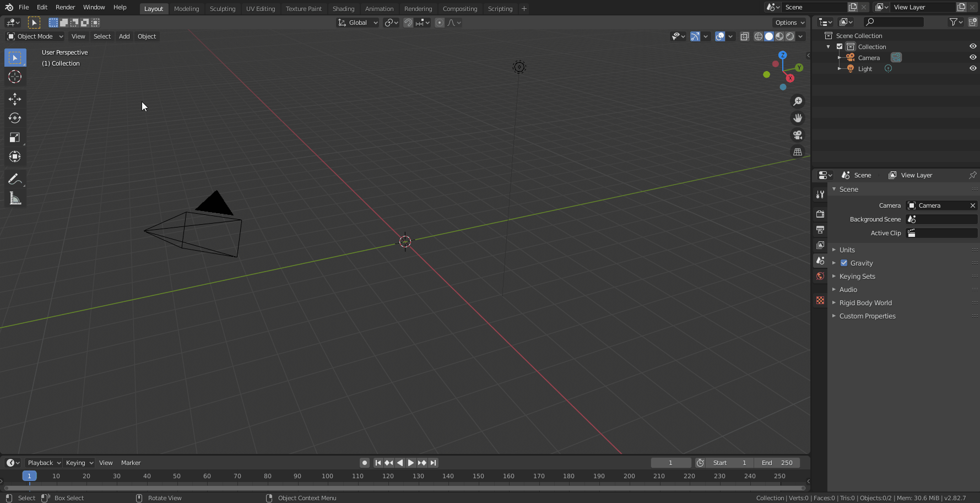The image size is (980, 503).
Task: Select the Measure ruler tool
Action: (15, 198)
